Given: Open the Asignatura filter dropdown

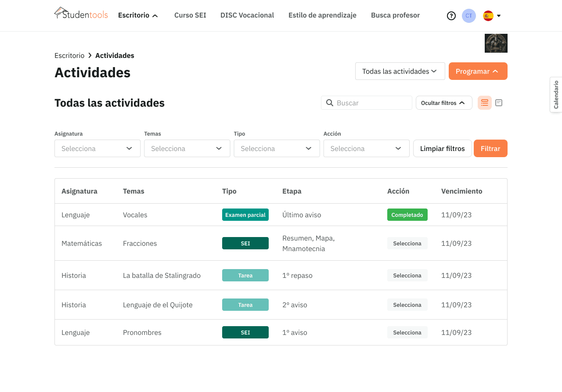Looking at the screenshot, I should click(97, 148).
